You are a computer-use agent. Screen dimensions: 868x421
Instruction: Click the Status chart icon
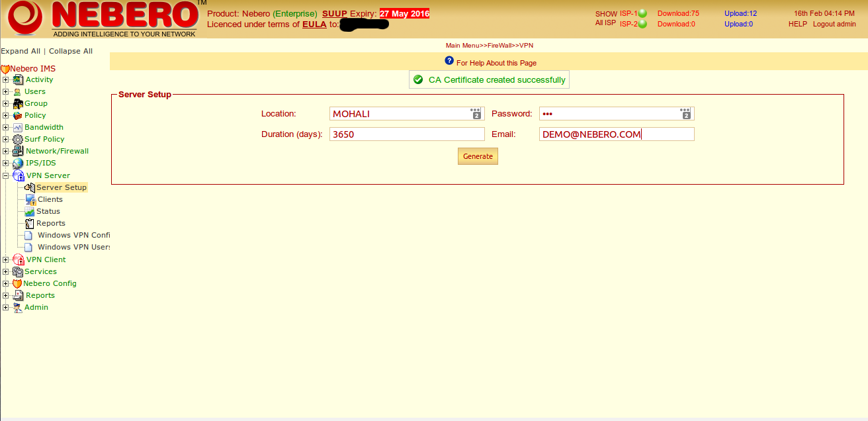pos(29,211)
